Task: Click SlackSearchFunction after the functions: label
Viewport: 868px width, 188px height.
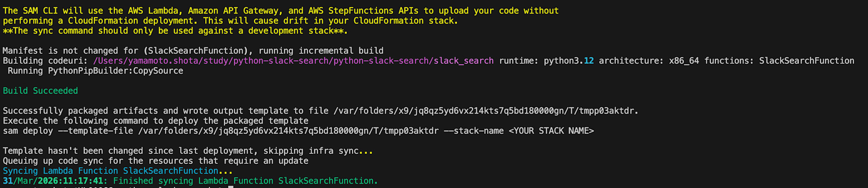Action: click(806, 61)
